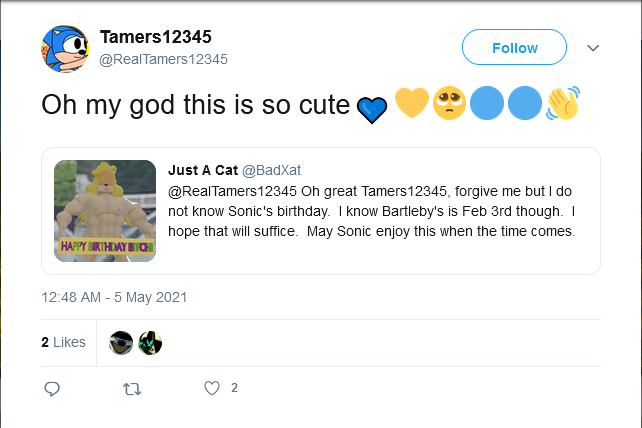Viewport: 642px width, 428px height.
Task: Click the retweet arrows icon
Action: [x=131, y=388]
